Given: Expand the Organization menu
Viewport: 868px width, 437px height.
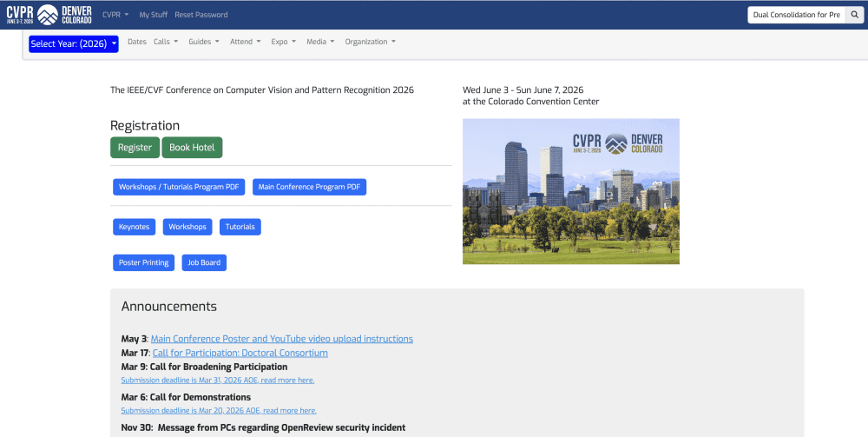Looking at the screenshot, I should point(371,42).
